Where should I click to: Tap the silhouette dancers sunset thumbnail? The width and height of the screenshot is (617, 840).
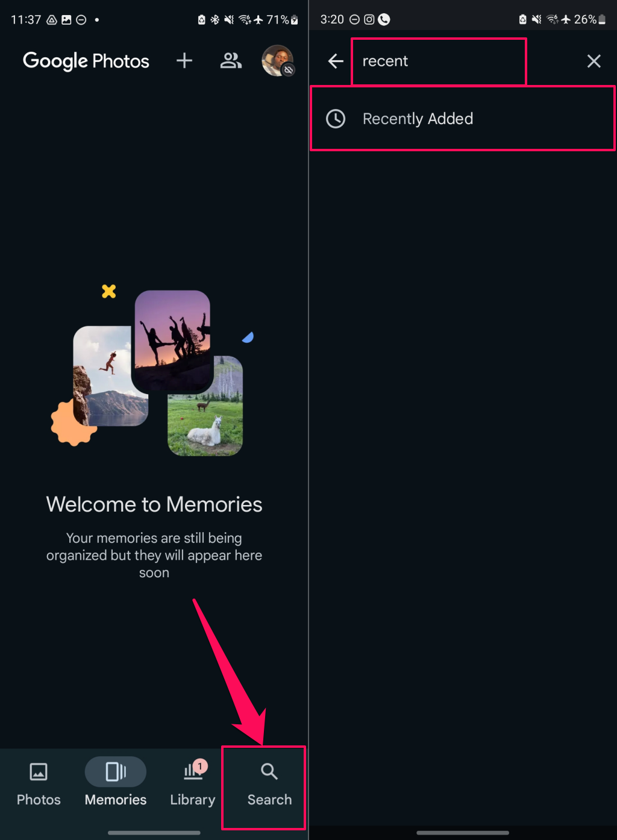click(x=173, y=342)
